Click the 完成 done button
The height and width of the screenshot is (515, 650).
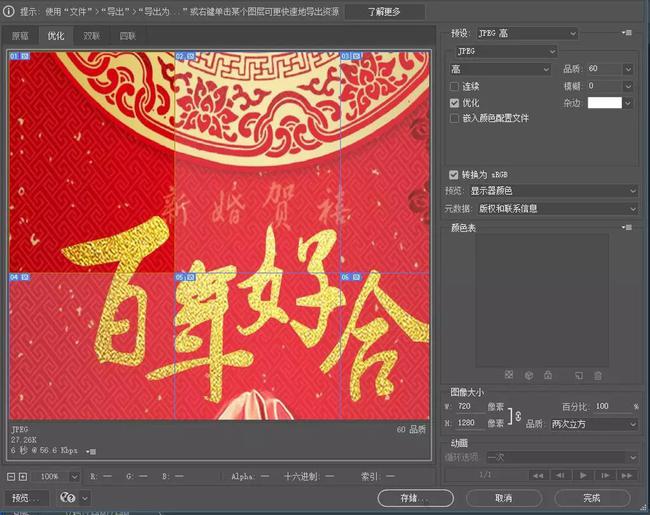tap(592, 498)
